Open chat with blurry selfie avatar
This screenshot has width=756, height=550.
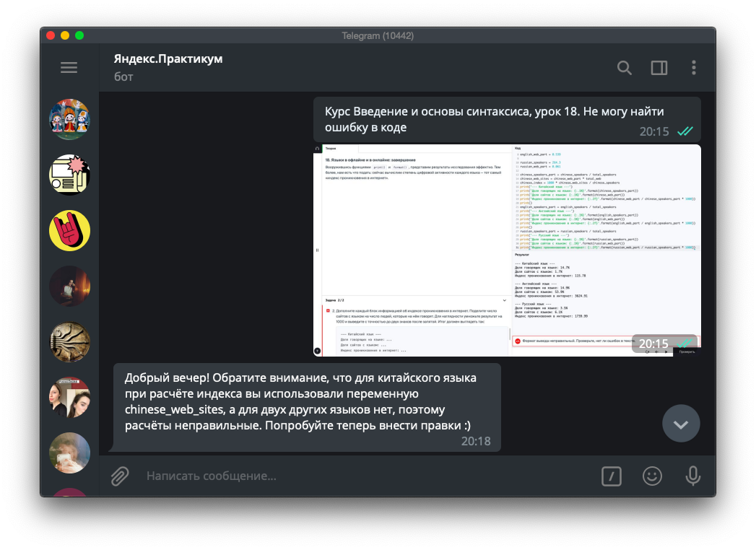coord(69,453)
